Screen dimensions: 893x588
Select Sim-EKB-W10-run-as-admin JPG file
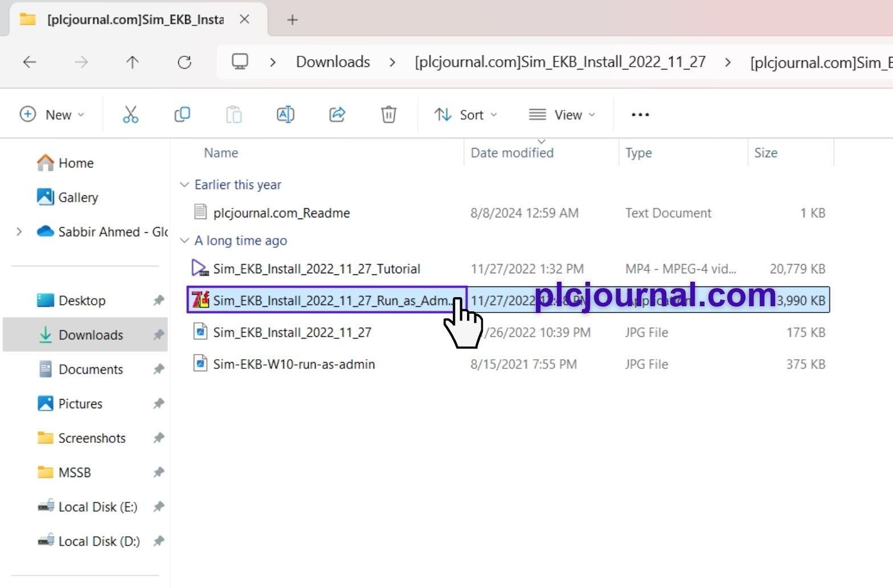click(x=294, y=364)
